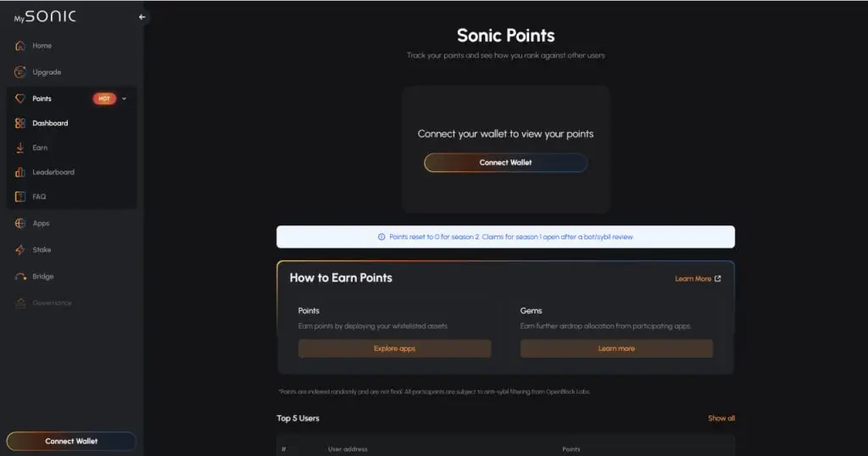The height and width of the screenshot is (456, 868).
Task: Click the sidebar Connect Wallet button
Action: click(x=71, y=441)
